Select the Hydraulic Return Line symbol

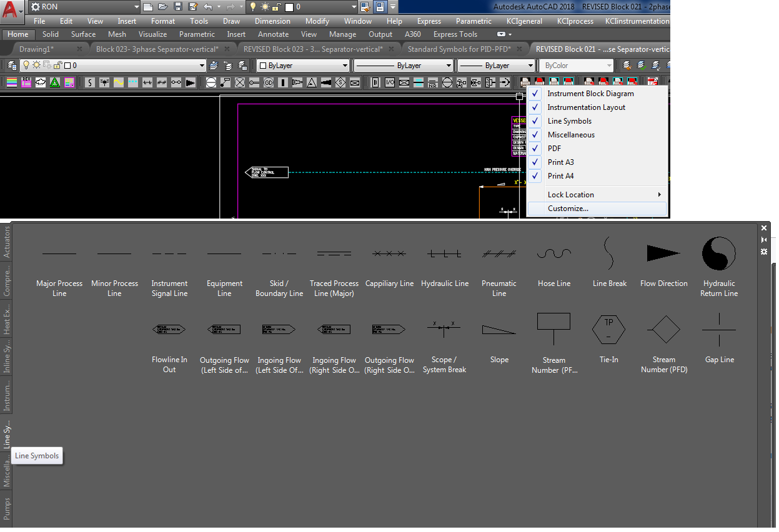(718, 254)
